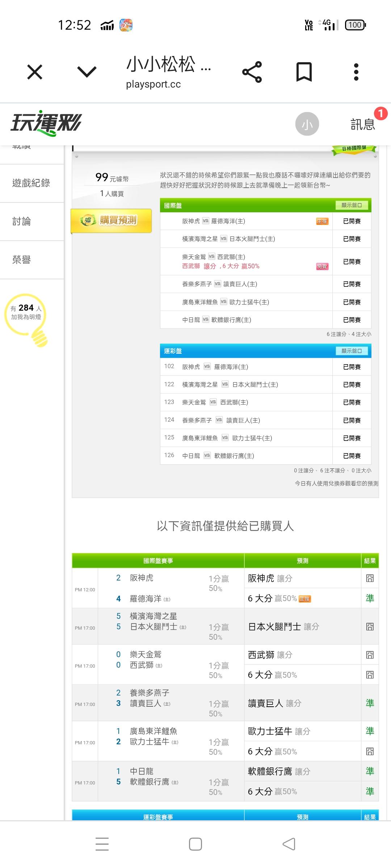The height and width of the screenshot is (868, 391).
Task: Click the 購買預測 button
Action: click(111, 220)
